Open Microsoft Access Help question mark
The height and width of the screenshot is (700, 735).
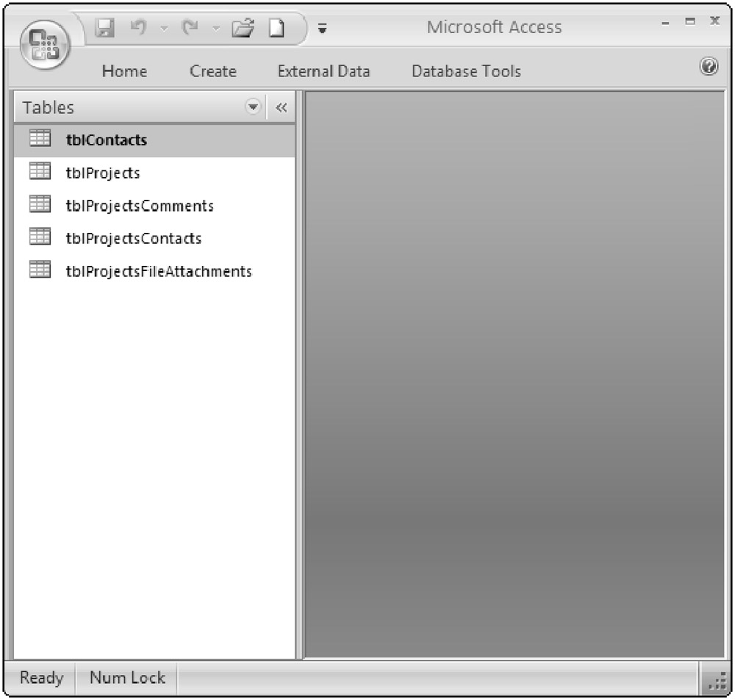pyautogui.click(x=709, y=68)
